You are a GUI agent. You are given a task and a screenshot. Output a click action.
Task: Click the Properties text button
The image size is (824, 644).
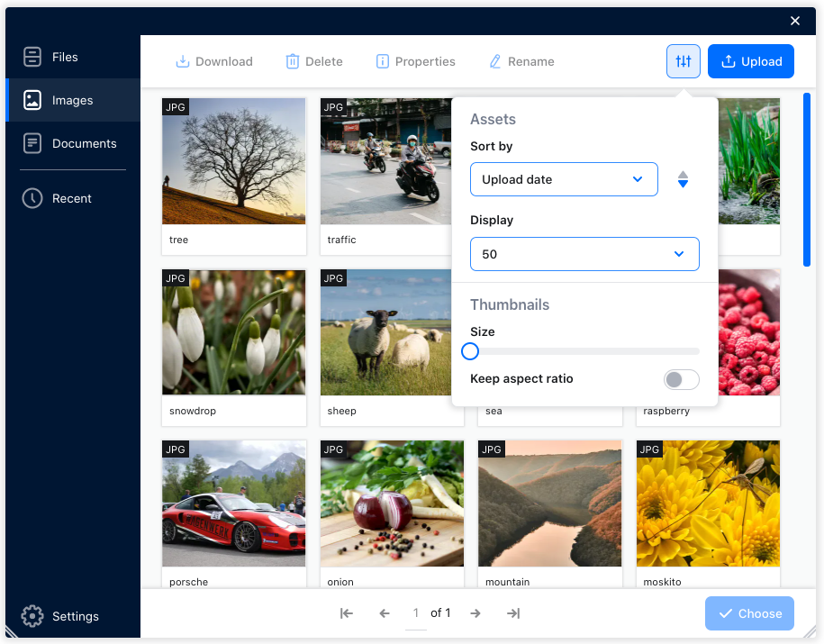click(425, 61)
